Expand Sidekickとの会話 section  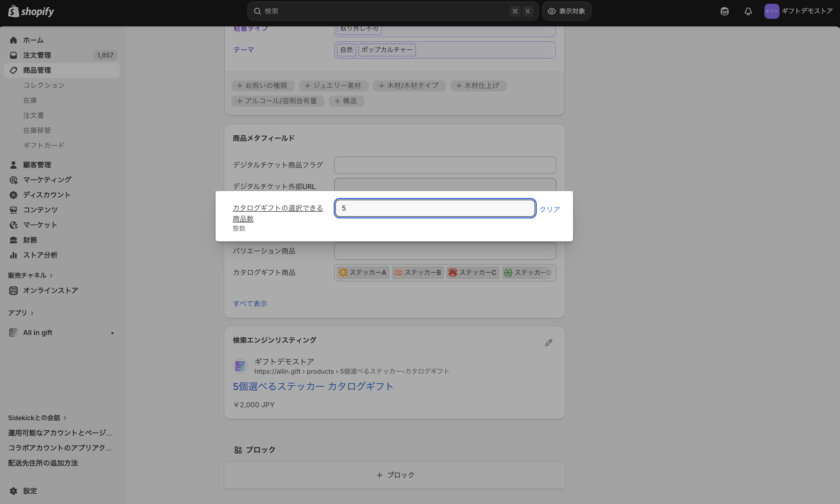37,418
